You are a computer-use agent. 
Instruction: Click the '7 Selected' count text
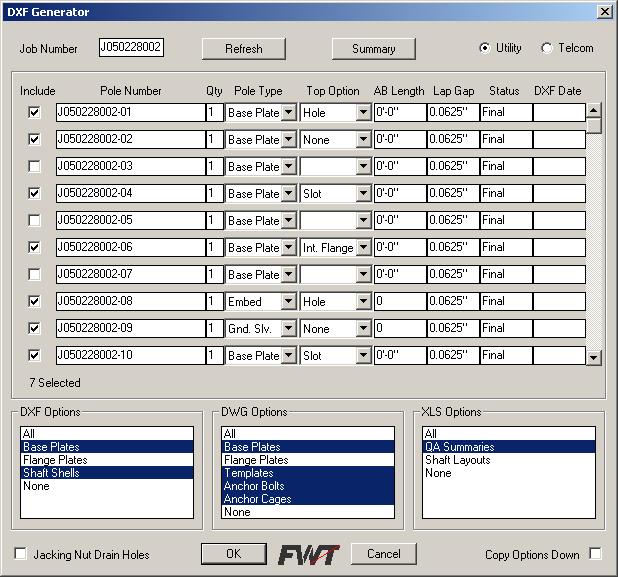(x=55, y=382)
